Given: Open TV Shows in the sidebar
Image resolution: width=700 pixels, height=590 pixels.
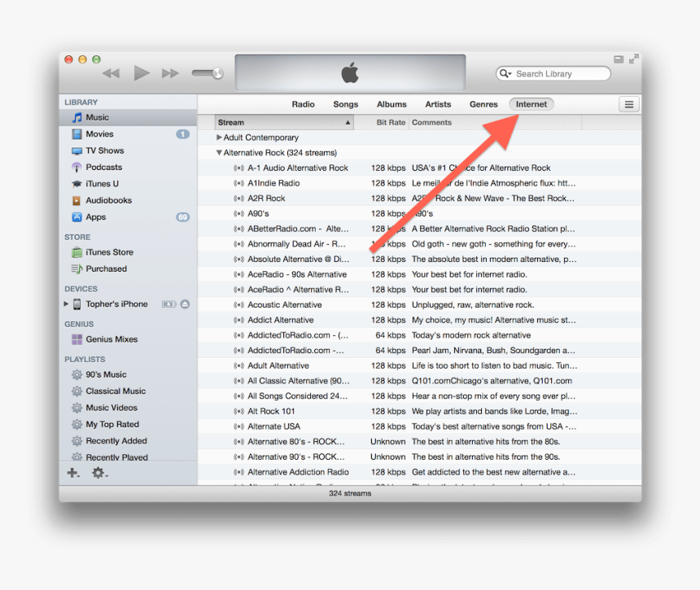Looking at the screenshot, I should 128,151.
